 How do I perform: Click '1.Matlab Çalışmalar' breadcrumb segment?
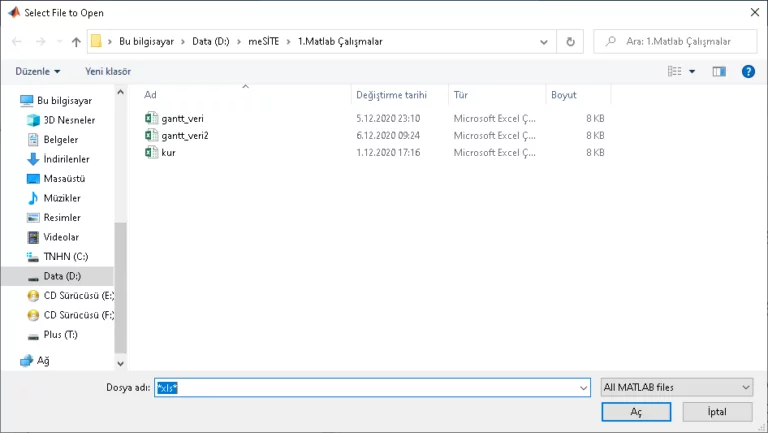click(340, 42)
